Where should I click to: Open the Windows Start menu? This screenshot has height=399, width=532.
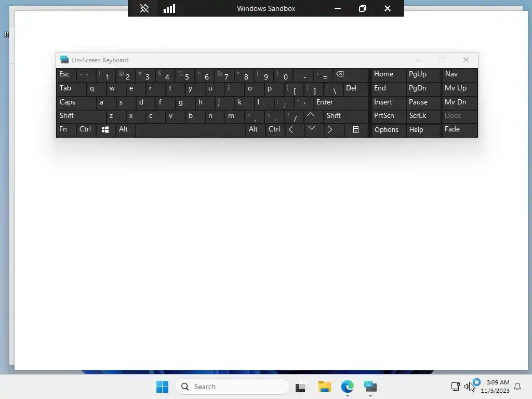pos(162,387)
